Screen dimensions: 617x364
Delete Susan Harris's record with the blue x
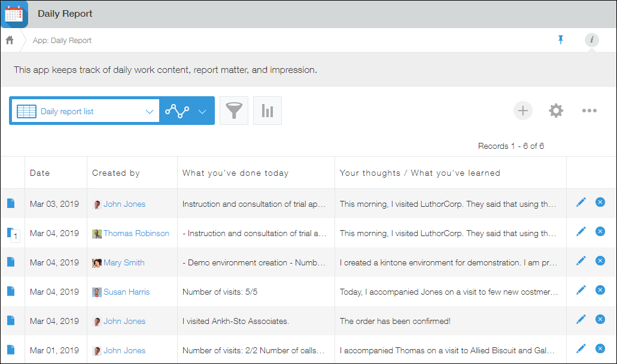pyautogui.click(x=600, y=290)
